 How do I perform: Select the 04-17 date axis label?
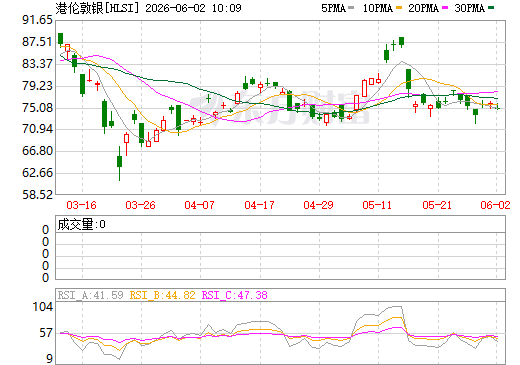pos(259,205)
